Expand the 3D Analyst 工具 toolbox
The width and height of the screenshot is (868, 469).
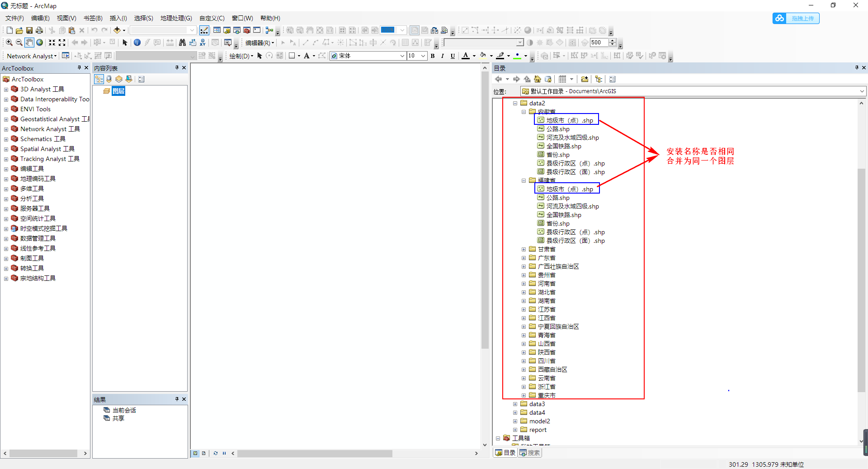(x=6, y=89)
